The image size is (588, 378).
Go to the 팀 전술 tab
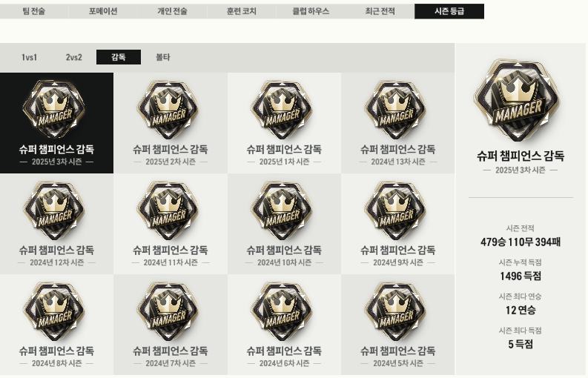[34, 11]
